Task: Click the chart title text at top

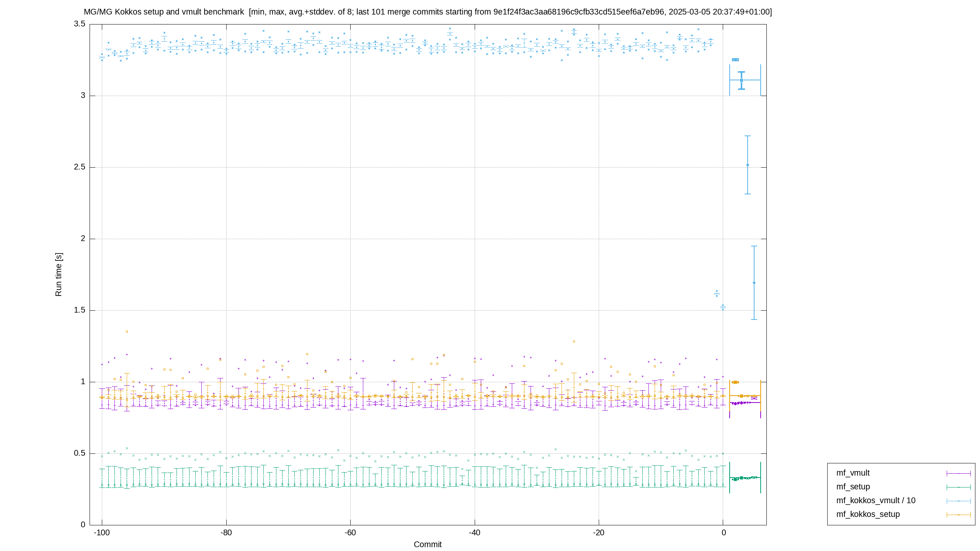Action: [428, 12]
